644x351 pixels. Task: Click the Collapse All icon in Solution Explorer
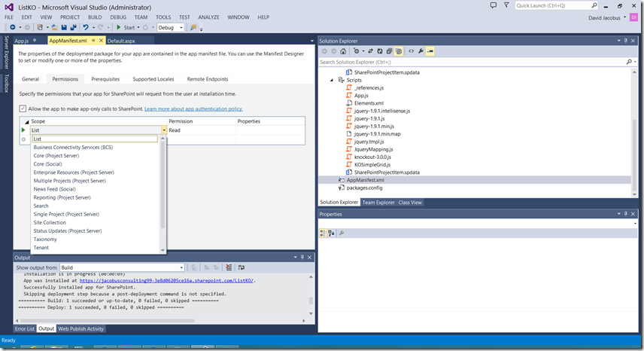pyautogui.click(x=389, y=51)
